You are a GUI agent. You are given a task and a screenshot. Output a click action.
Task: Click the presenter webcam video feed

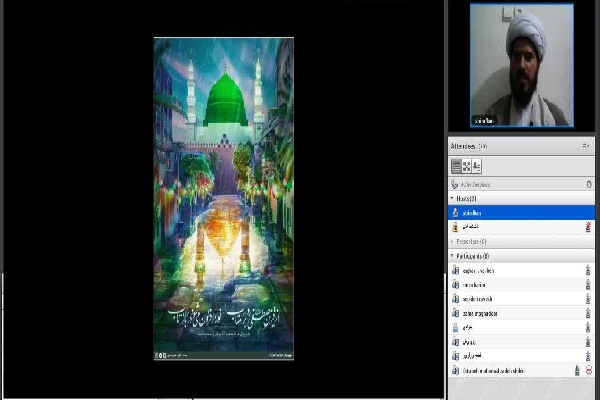522,65
